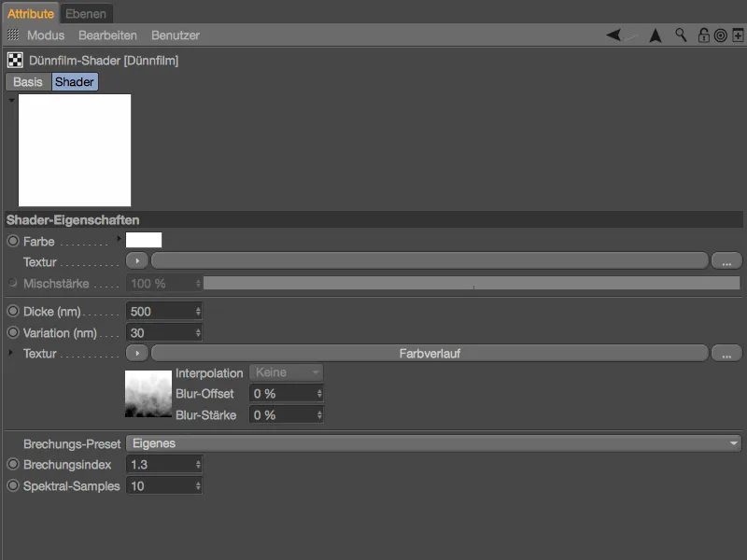Select the Basis tab
The image size is (747, 560).
coord(28,82)
